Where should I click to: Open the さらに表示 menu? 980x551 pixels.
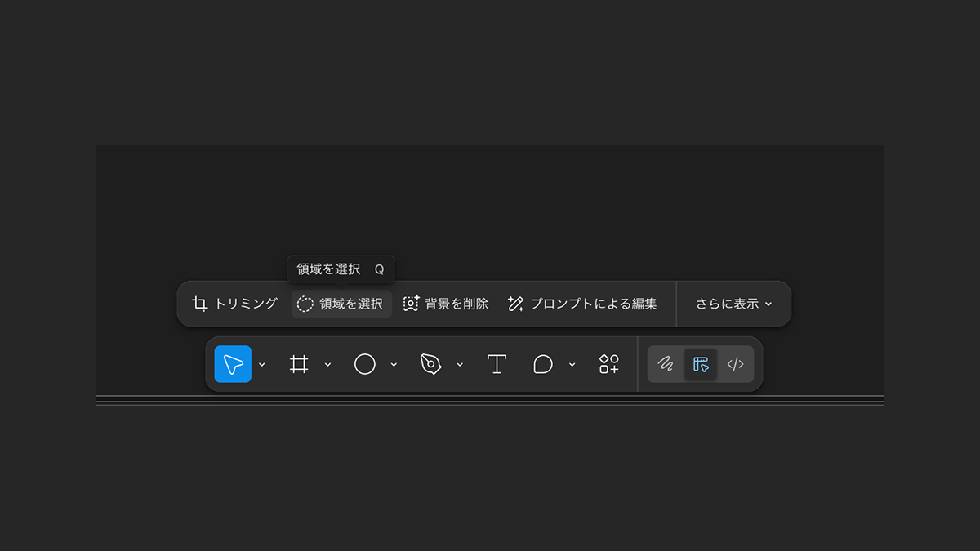tap(733, 304)
